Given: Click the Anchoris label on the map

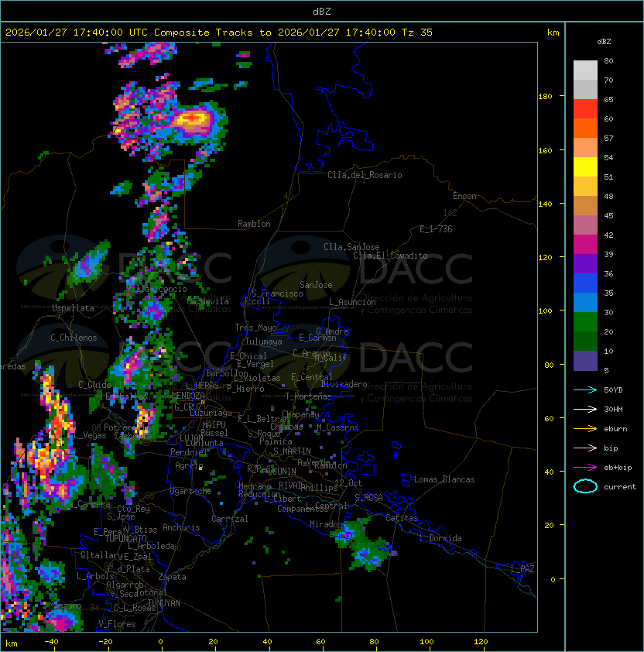Looking at the screenshot, I should (181, 527).
